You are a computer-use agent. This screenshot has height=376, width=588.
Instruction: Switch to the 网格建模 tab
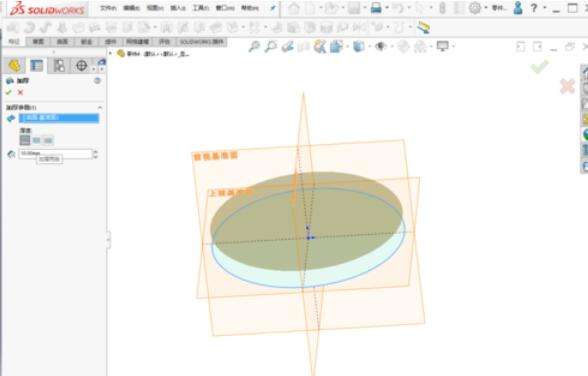coord(137,42)
